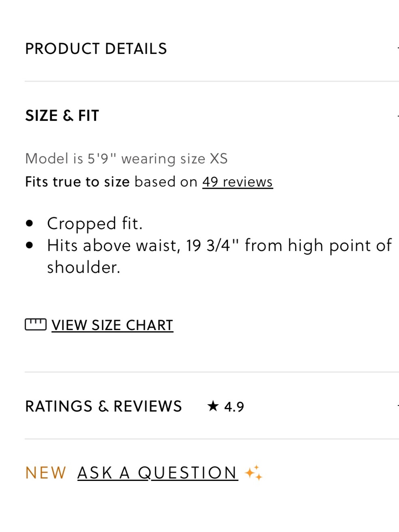Image resolution: width=399 pixels, height=532 pixels.
Task: Click the word shoulder in fit description
Action: [x=83, y=267]
